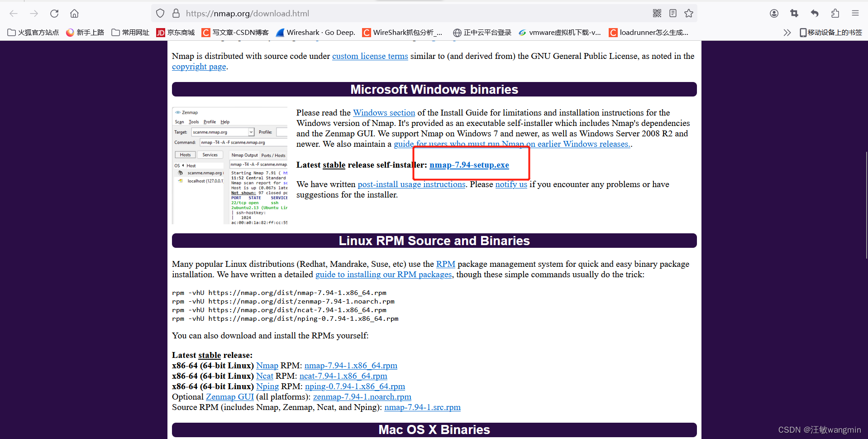Open the 正中云平台登录 bookmark
Image resolution: width=868 pixels, height=439 pixels.
tap(482, 33)
